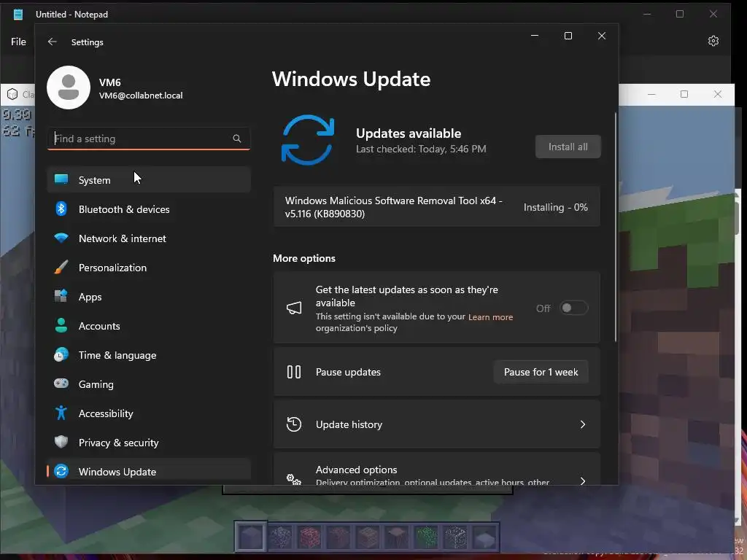Image resolution: width=747 pixels, height=560 pixels.
Task: Click the Gaming controller icon
Action: [61, 384]
